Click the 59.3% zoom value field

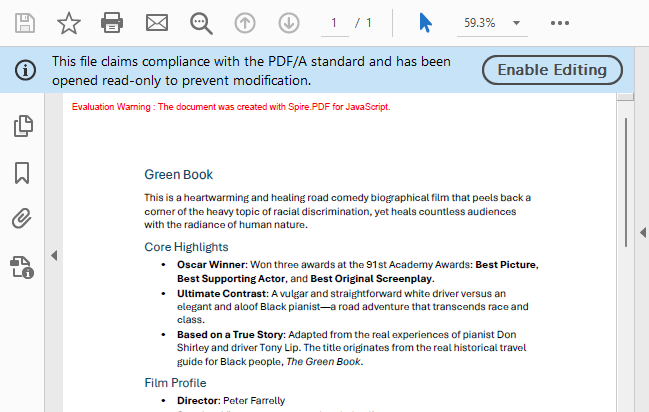(479, 23)
